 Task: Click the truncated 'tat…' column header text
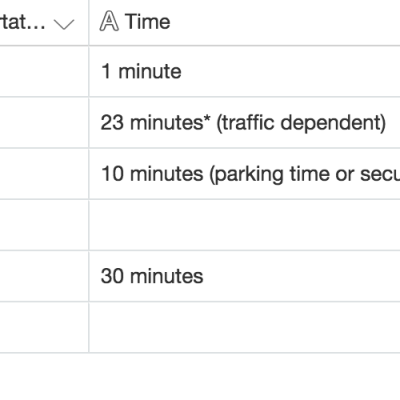tap(23, 23)
